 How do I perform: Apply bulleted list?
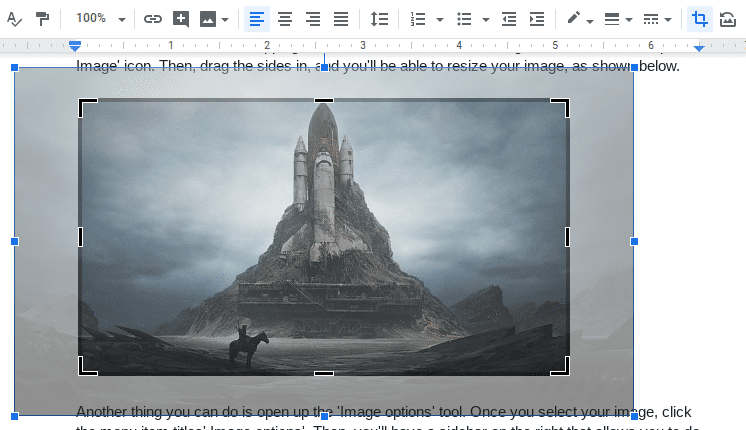coord(464,19)
